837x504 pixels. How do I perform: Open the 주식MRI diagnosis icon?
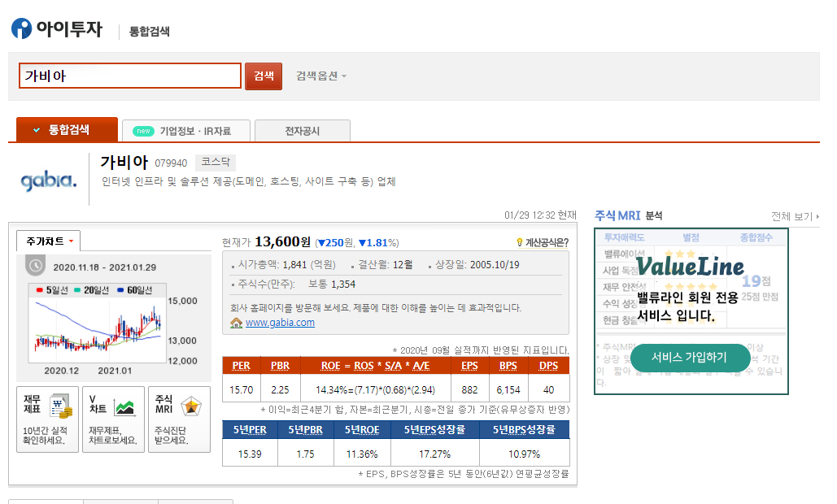click(x=179, y=419)
